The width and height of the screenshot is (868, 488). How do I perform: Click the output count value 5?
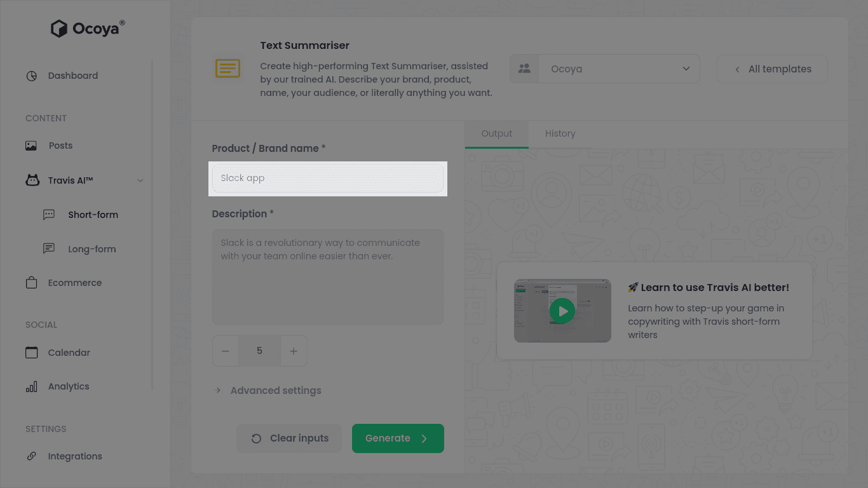point(259,351)
